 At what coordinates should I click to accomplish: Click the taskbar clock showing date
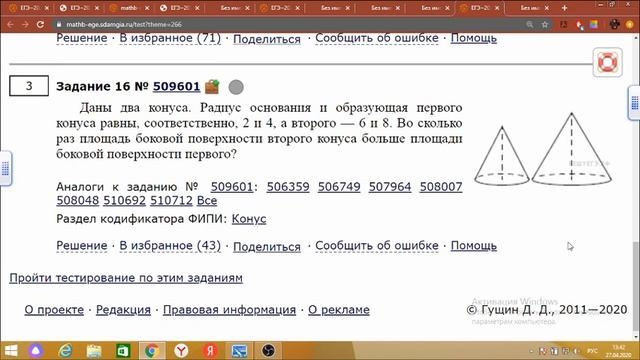click(618, 351)
